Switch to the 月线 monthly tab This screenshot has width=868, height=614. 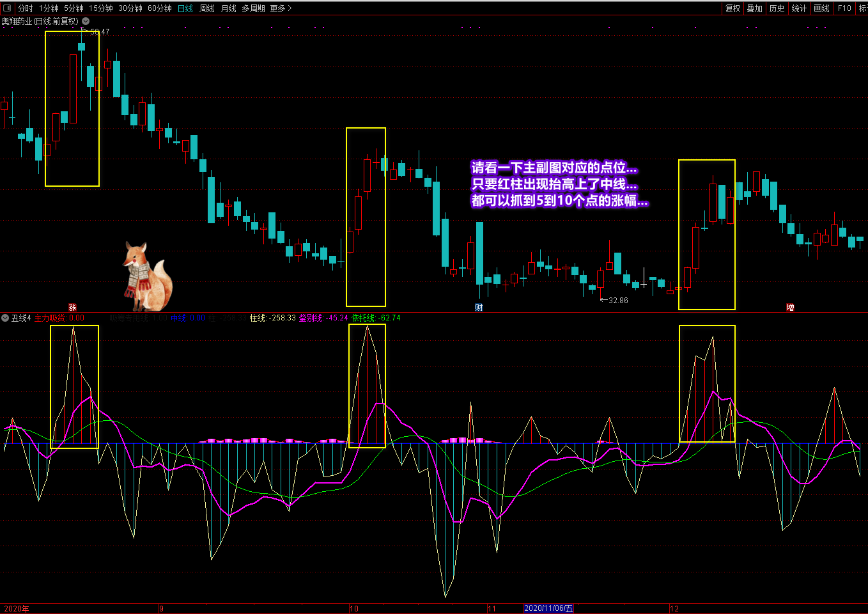(x=228, y=8)
